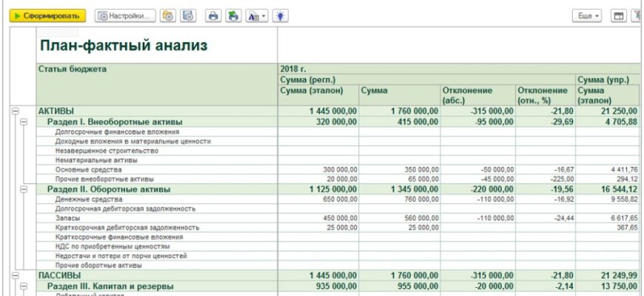The height and width of the screenshot is (296, 644).
Task: Open the font size dropdown in toolbar
Action: tap(255, 15)
